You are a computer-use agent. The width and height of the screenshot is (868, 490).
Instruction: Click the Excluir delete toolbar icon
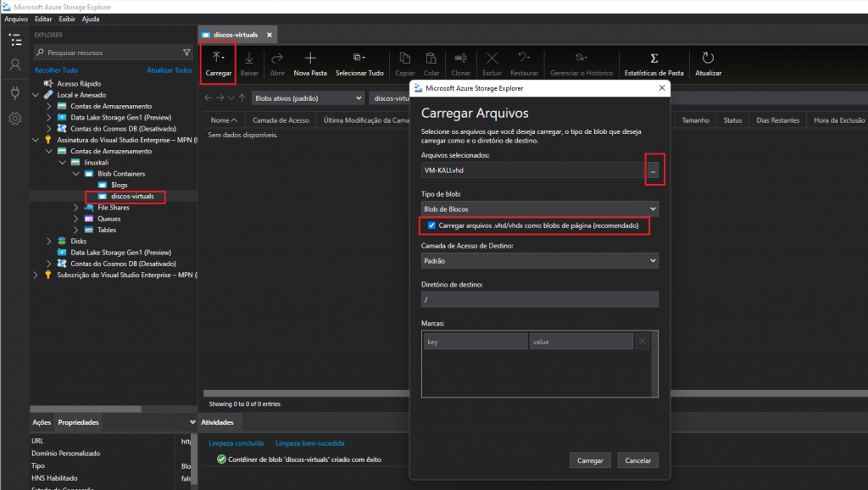(x=492, y=64)
